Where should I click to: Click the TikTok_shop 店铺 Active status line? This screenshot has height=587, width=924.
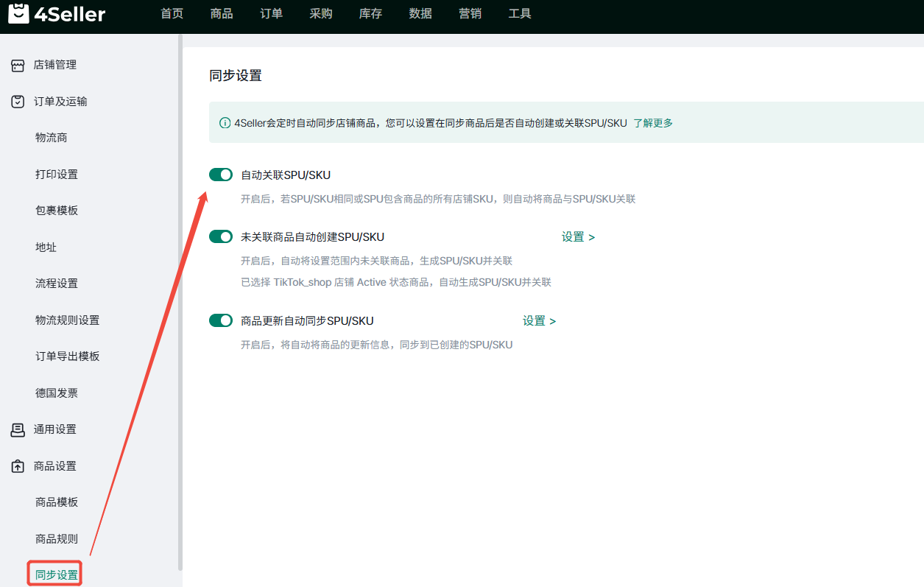click(396, 282)
